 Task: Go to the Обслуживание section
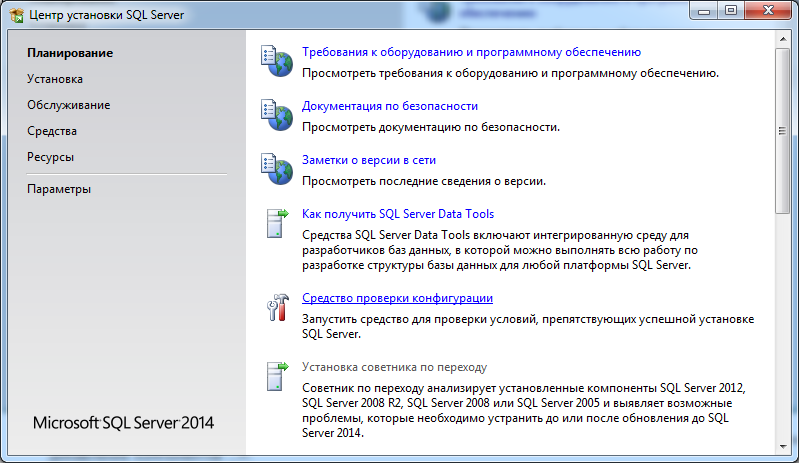68,105
